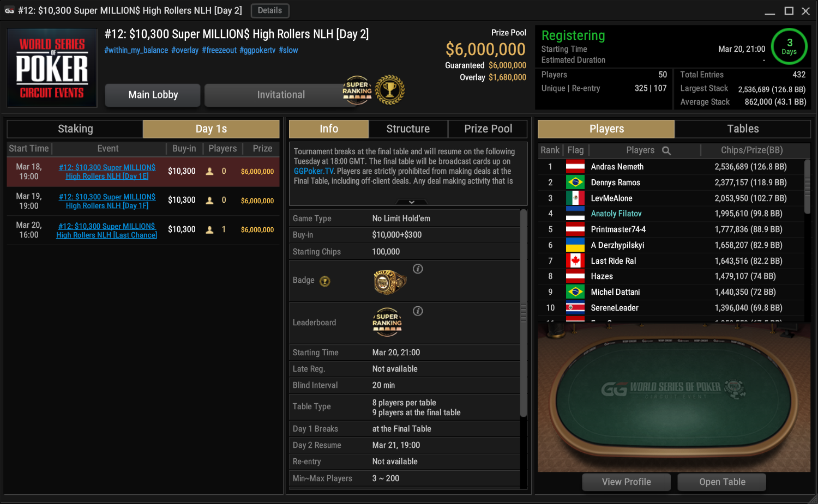Click the gold trophy laurel icon
This screenshot has width=818, height=504.
[x=390, y=90]
